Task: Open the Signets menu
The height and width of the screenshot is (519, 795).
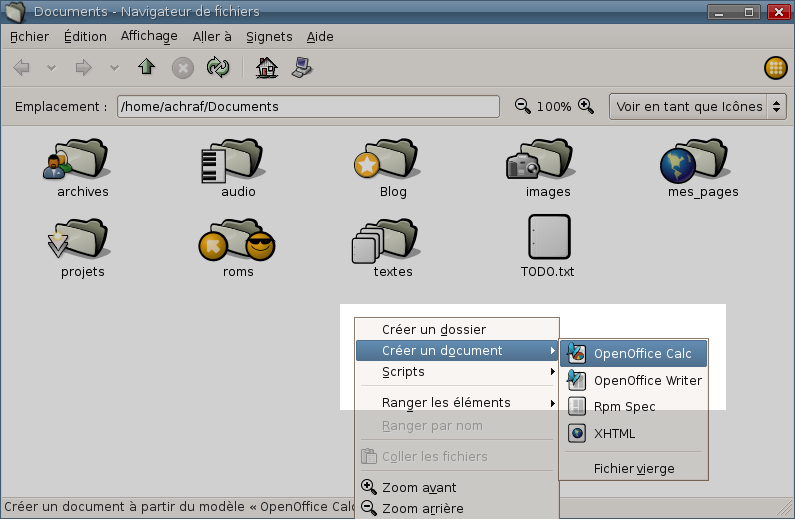Action: pyautogui.click(x=269, y=36)
